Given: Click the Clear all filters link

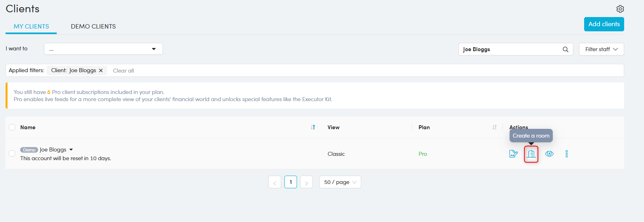Looking at the screenshot, I should [123, 71].
